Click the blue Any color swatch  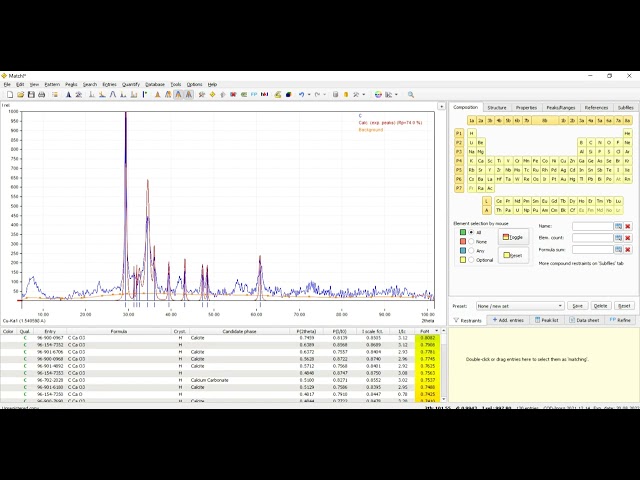(x=462, y=251)
